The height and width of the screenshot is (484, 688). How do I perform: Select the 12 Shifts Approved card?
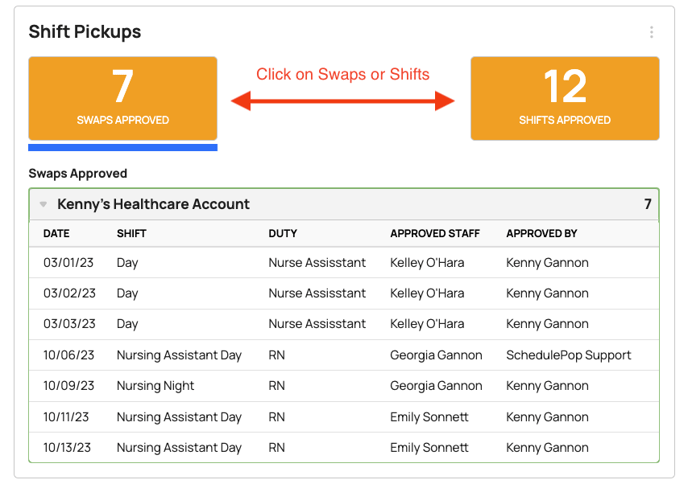[565, 98]
